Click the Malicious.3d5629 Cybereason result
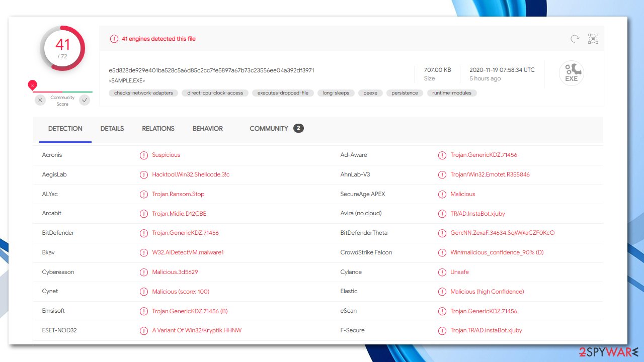The image size is (644, 362). [175, 272]
